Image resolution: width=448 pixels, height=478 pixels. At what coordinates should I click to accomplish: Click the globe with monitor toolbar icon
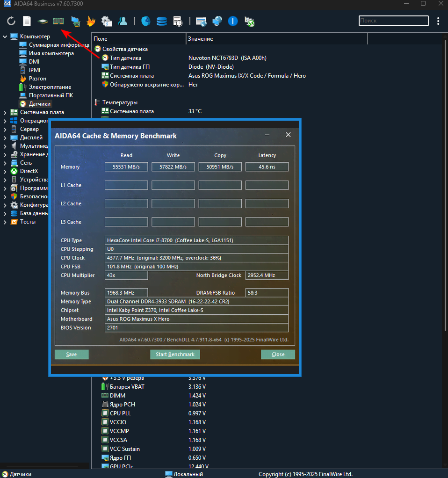tap(217, 21)
